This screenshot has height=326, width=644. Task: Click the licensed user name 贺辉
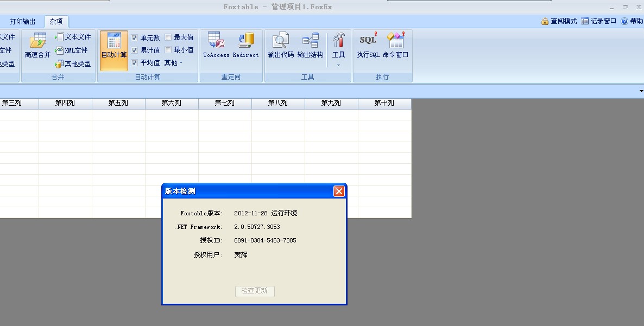click(x=241, y=254)
